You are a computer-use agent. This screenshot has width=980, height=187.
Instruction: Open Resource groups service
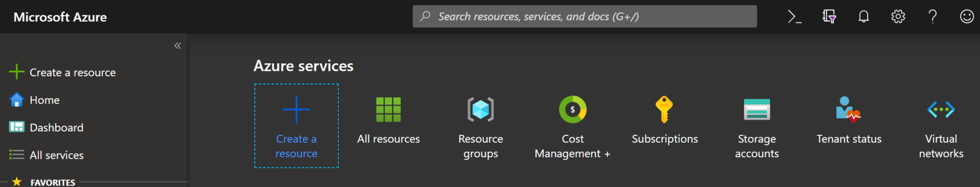[481, 126]
